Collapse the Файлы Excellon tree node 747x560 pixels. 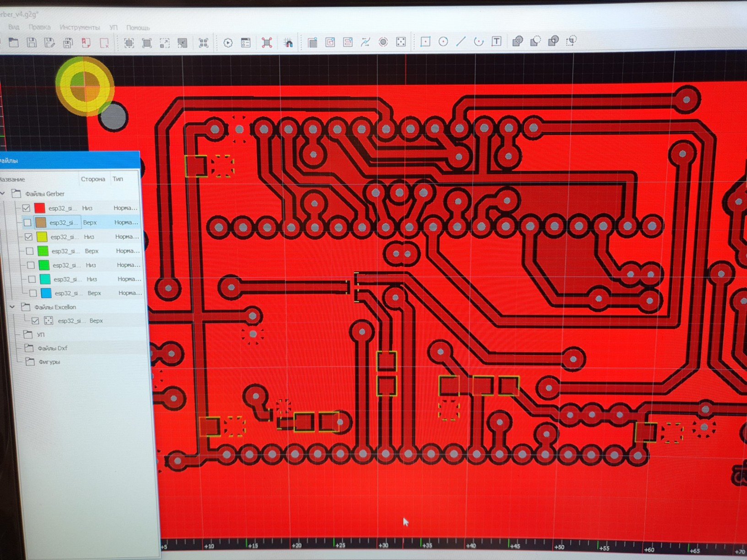(12, 307)
